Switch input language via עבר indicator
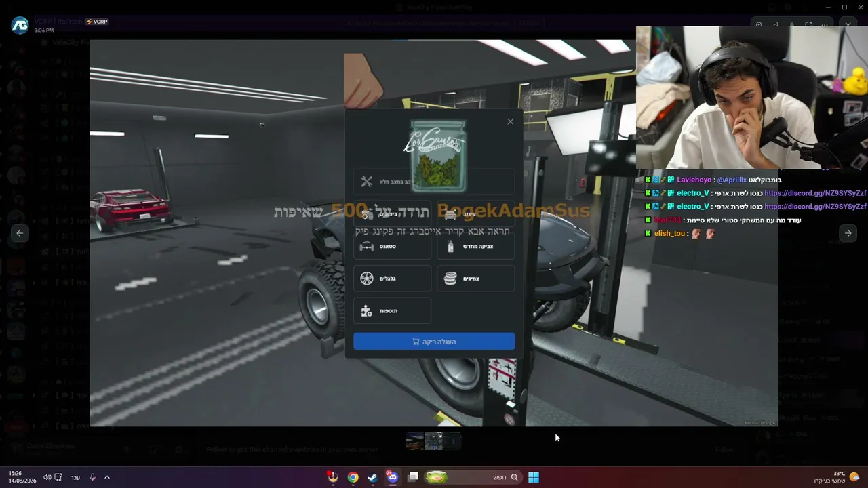868x488 pixels. coord(75,477)
